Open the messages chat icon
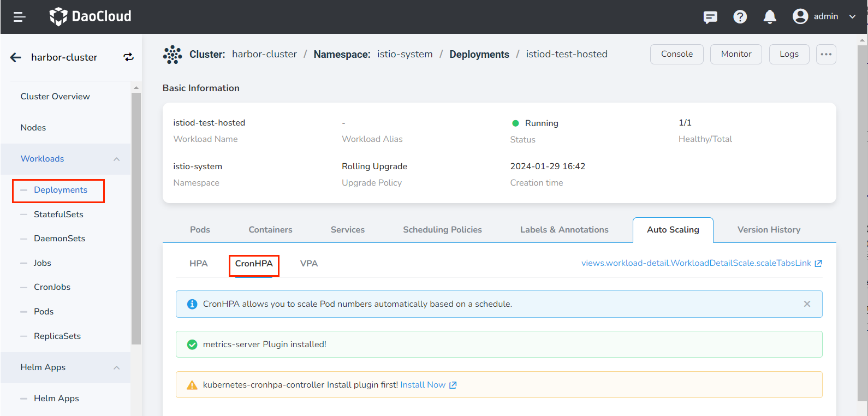The width and height of the screenshot is (868, 416). (710, 17)
